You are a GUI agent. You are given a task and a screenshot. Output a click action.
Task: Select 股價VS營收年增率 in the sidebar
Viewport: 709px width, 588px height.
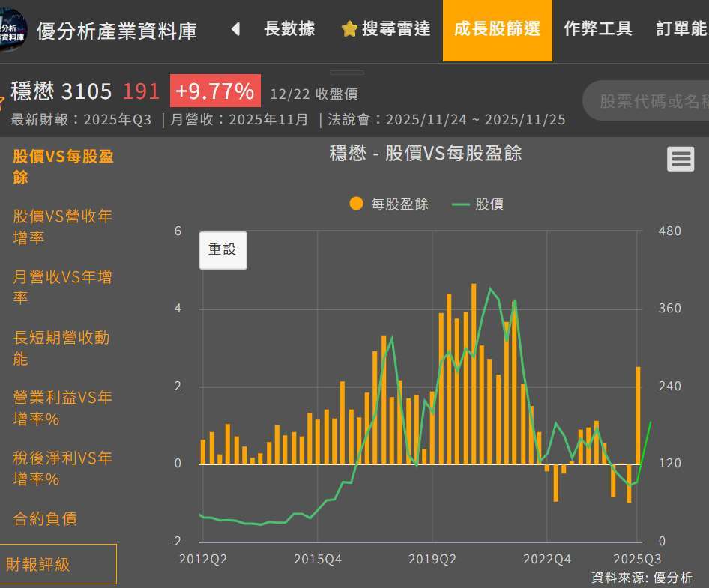(x=62, y=226)
